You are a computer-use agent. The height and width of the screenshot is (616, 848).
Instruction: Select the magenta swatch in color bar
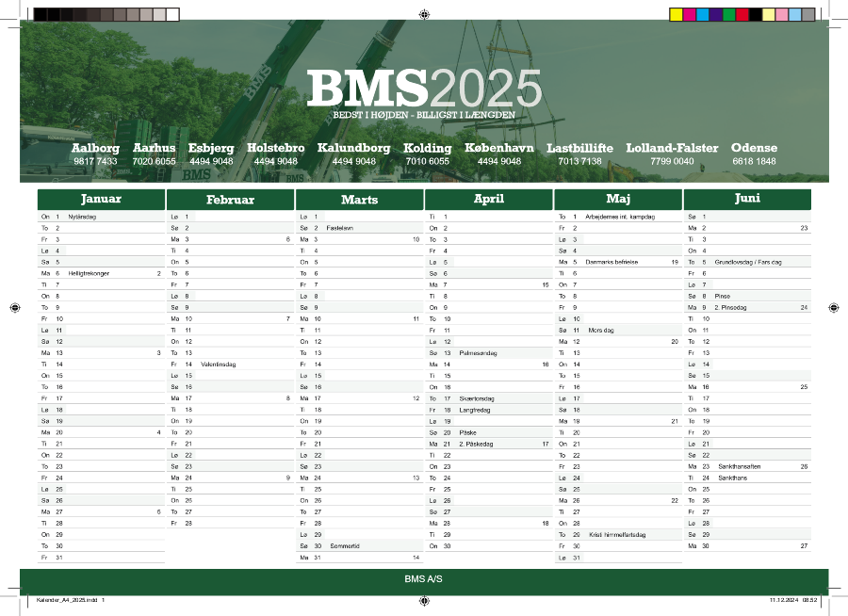(689, 14)
